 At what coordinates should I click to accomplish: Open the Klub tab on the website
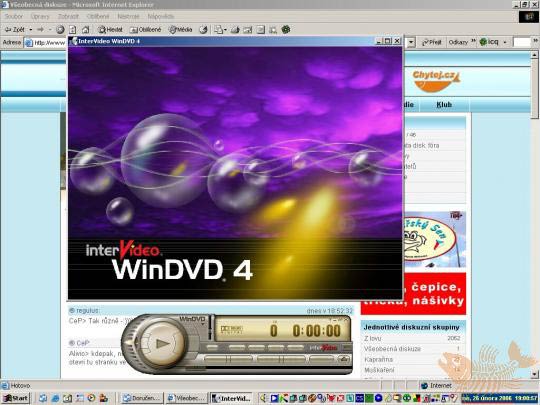point(444,104)
